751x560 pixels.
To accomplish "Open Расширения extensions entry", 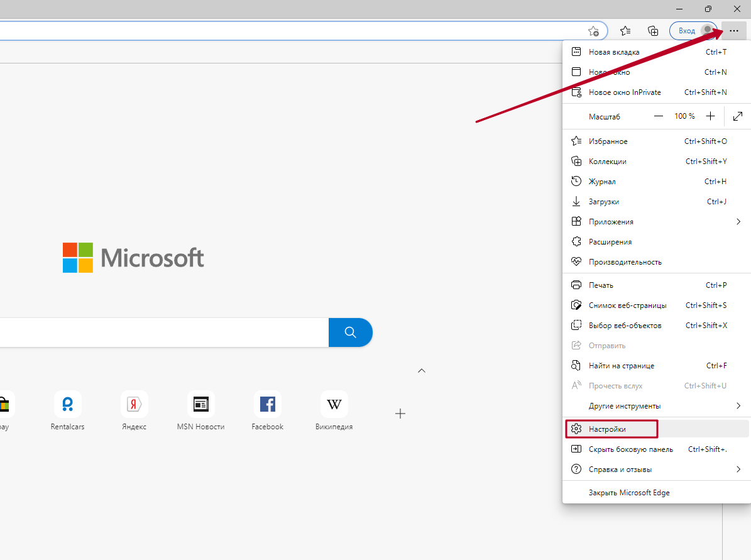I will (x=656, y=242).
